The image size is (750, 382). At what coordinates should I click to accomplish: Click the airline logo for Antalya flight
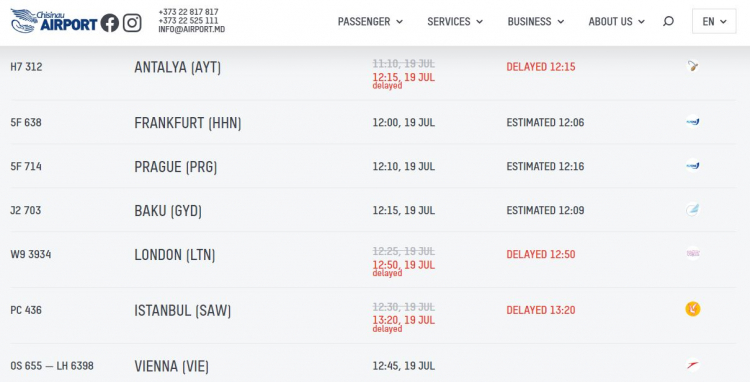693,66
